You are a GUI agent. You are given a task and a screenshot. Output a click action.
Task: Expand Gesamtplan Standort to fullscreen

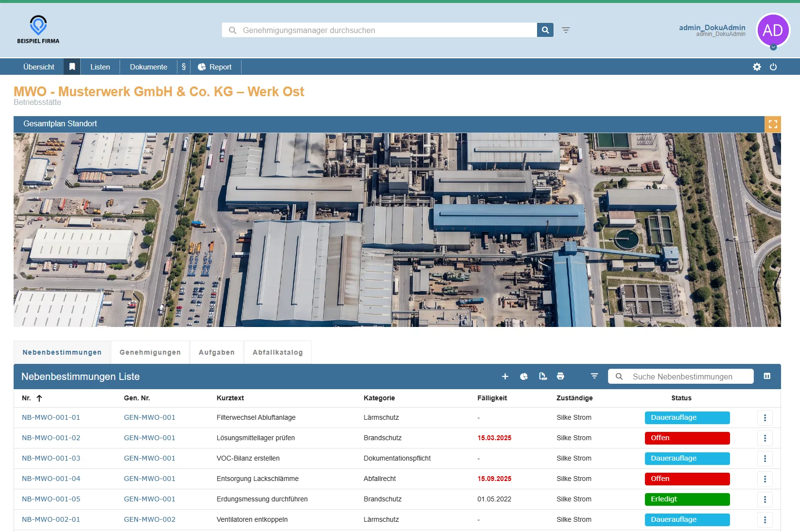point(773,124)
